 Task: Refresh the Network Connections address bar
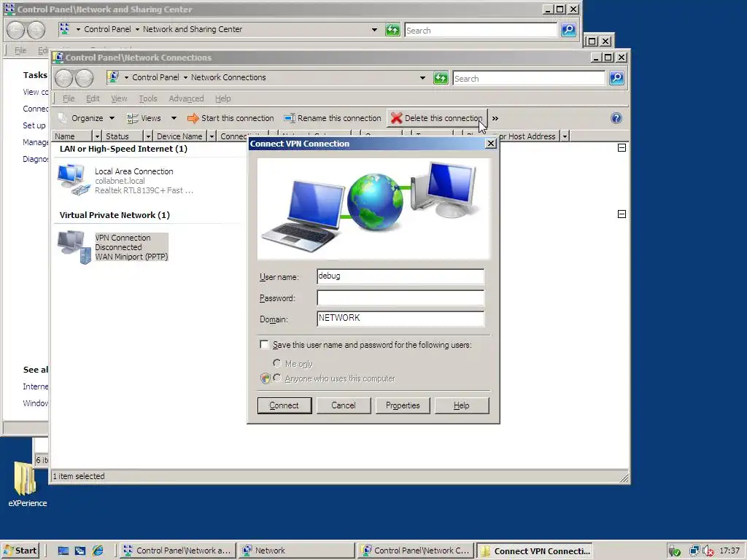441,78
